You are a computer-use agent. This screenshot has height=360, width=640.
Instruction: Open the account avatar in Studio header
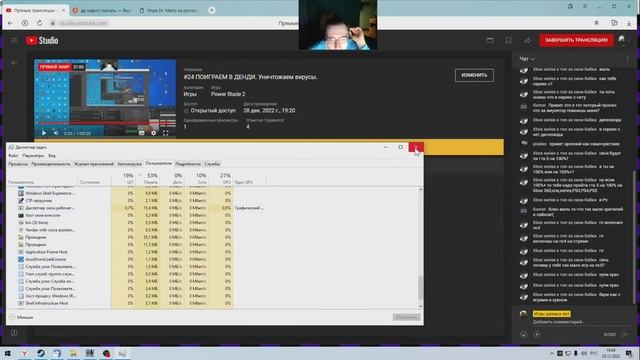pyautogui.click(x=622, y=40)
